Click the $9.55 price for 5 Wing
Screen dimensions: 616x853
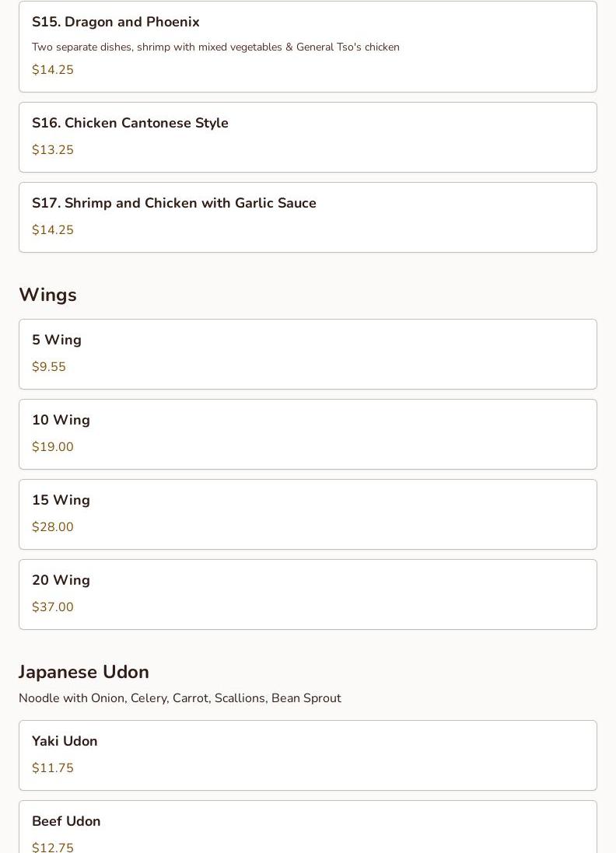click(49, 367)
